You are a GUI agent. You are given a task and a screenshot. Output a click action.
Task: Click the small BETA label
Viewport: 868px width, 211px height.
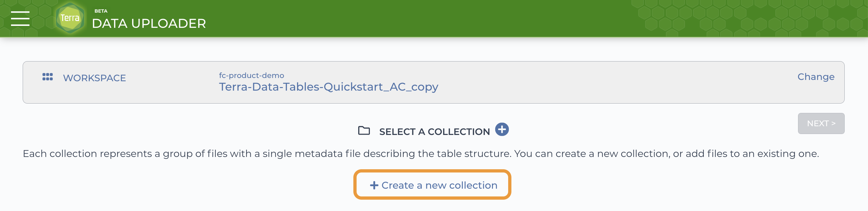click(101, 11)
